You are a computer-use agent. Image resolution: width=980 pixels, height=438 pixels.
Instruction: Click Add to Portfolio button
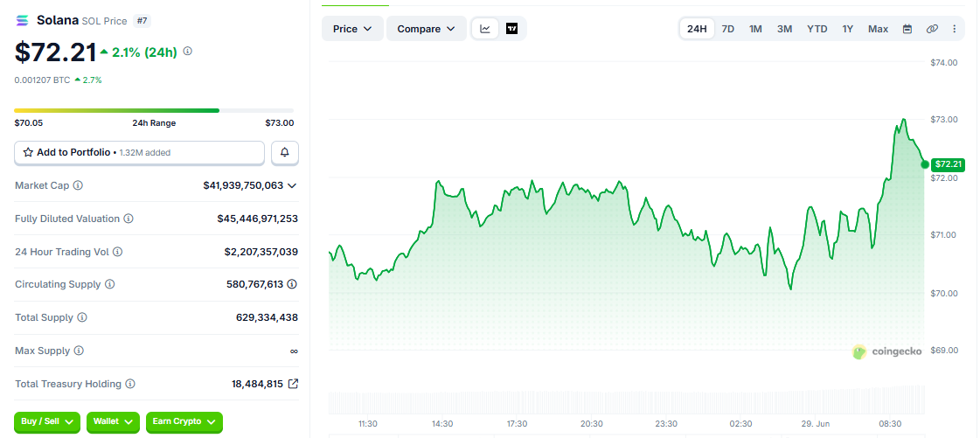[139, 152]
